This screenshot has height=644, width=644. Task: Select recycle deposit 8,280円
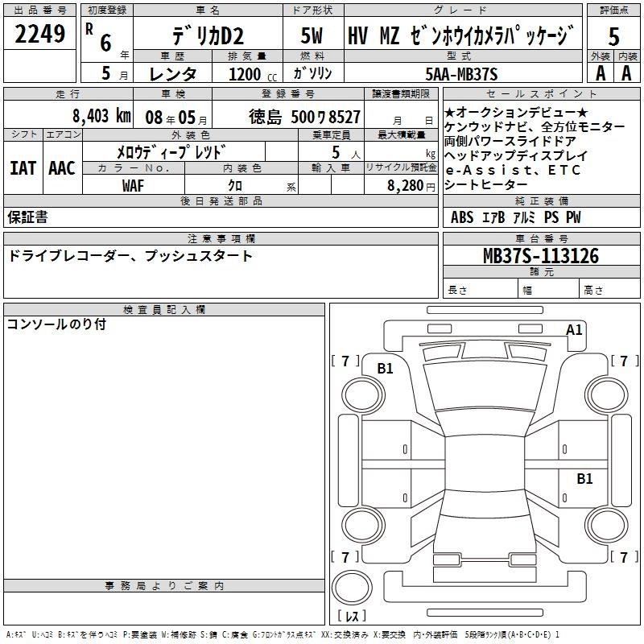[x=411, y=186]
